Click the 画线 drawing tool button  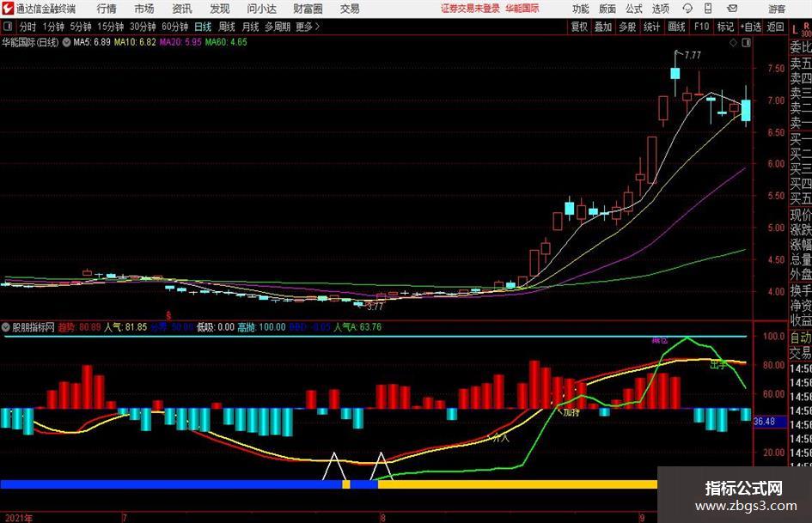(x=677, y=27)
